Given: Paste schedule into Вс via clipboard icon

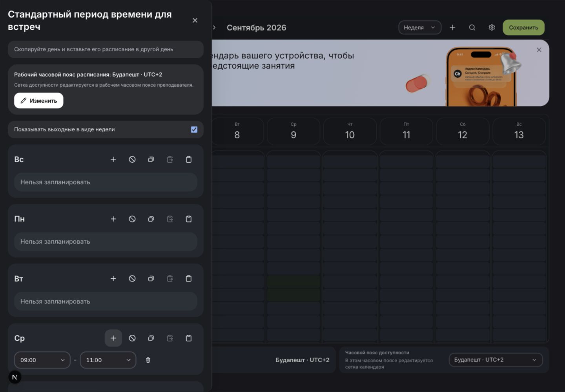Looking at the screenshot, I should coord(189,160).
